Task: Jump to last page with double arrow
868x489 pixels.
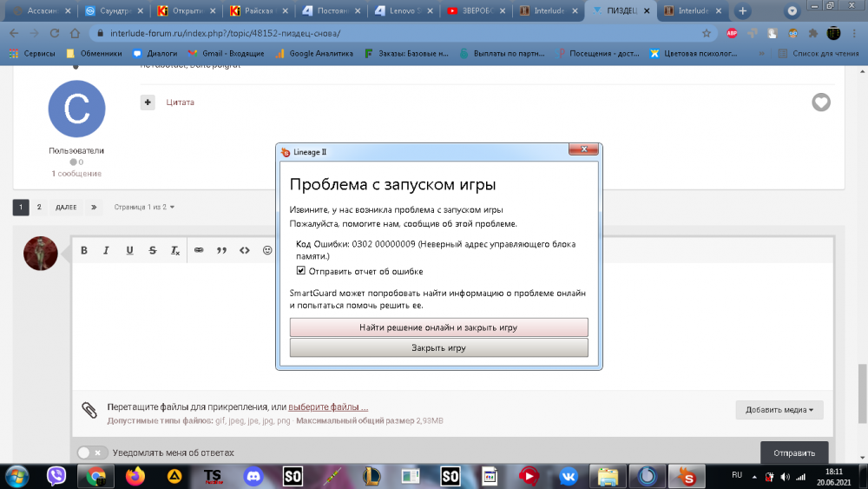Action: pyautogui.click(x=94, y=207)
